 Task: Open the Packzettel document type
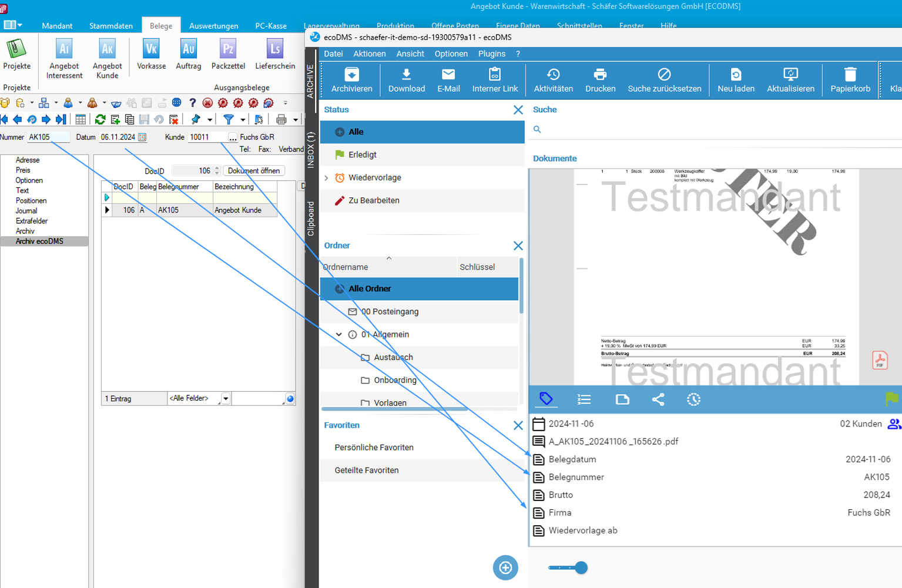tap(228, 55)
